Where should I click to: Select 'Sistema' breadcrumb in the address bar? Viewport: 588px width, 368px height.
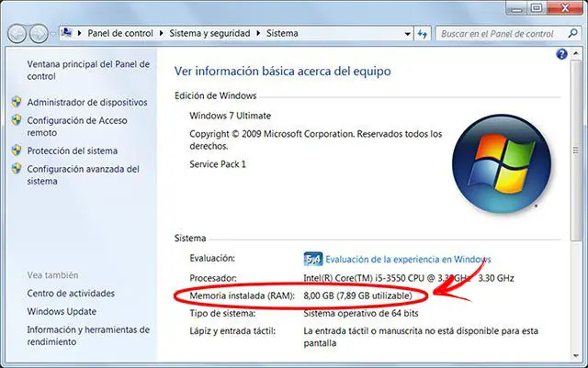(x=282, y=33)
